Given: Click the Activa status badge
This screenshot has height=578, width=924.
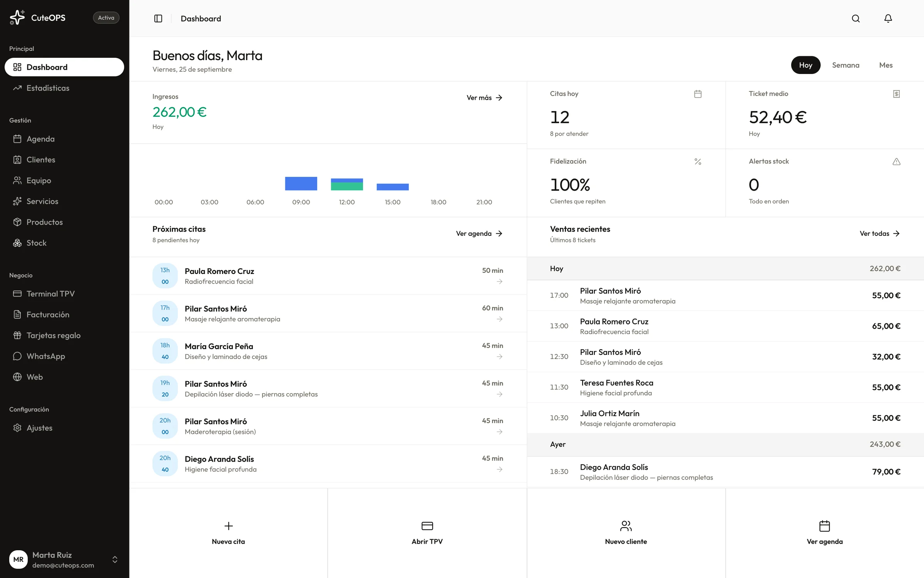Looking at the screenshot, I should [x=106, y=18].
